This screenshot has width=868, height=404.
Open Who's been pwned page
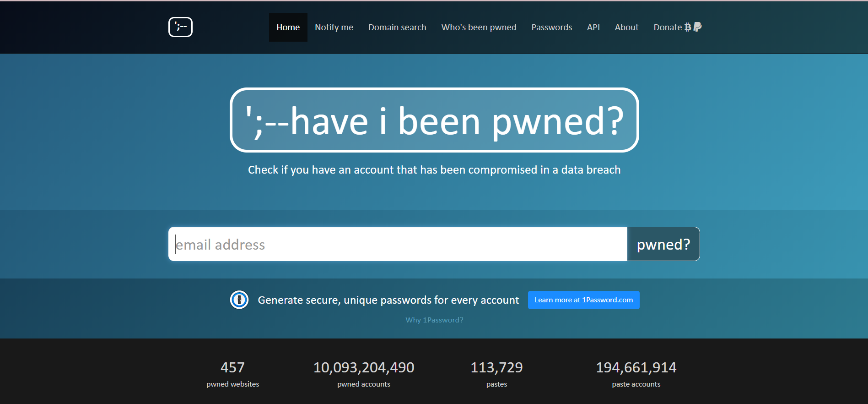tap(479, 27)
